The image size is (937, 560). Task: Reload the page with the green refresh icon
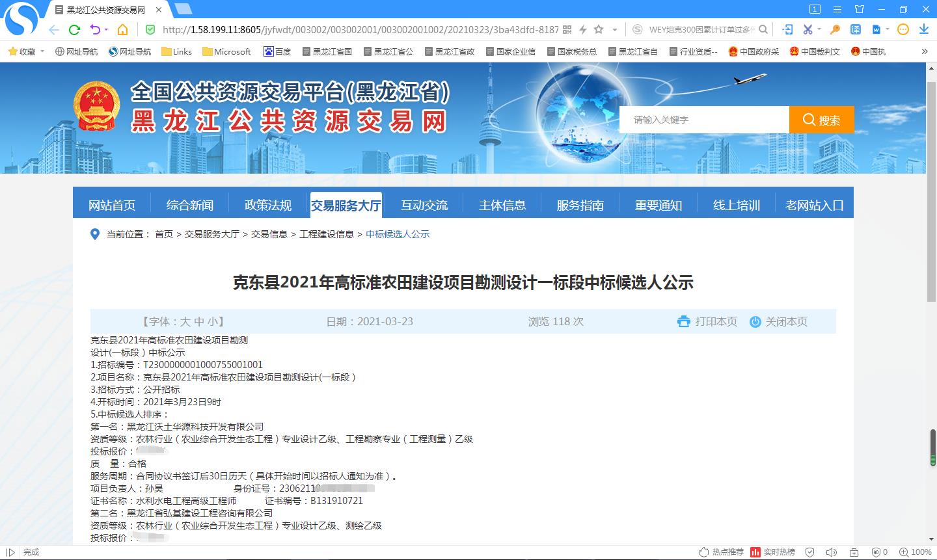(75, 29)
